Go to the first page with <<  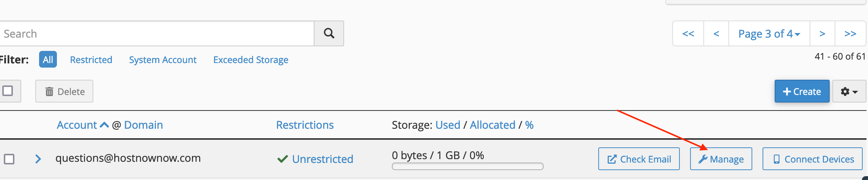pyautogui.click(x=688, y=33)
